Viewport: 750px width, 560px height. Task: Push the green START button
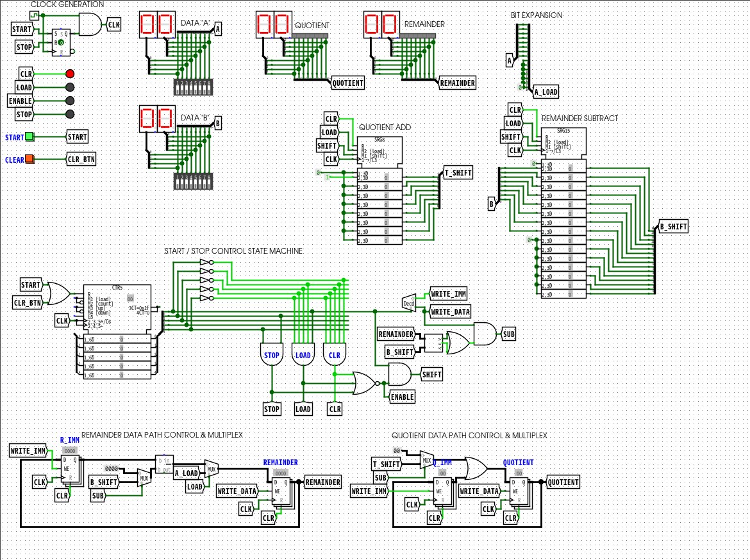click(x=29, y=136)
